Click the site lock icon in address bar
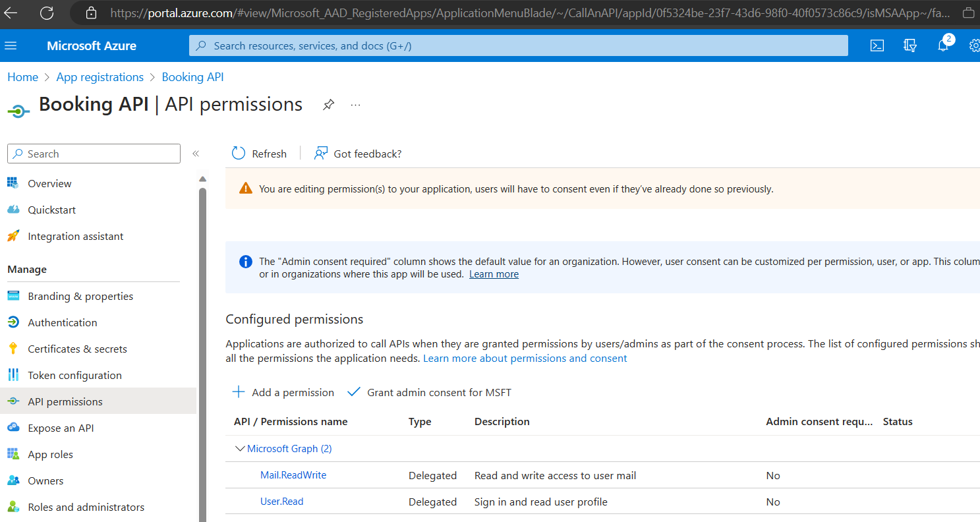 click(x=92, y=13)
